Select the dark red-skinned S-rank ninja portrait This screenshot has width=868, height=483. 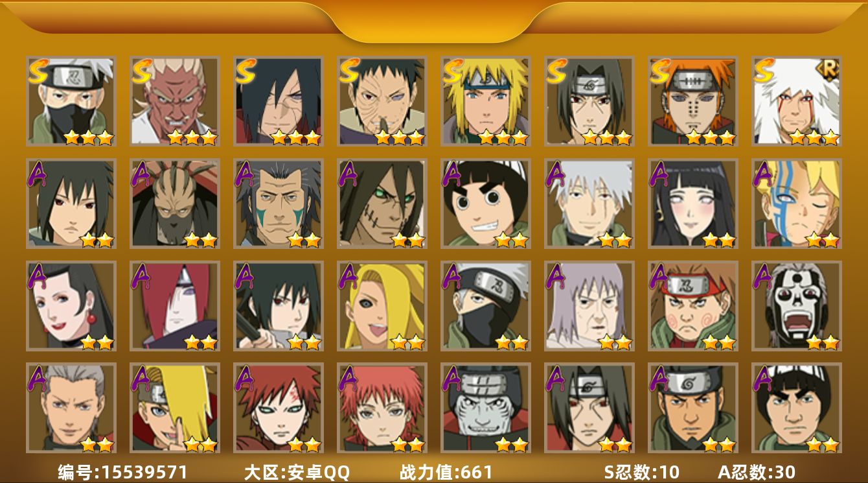pos(175,101)
